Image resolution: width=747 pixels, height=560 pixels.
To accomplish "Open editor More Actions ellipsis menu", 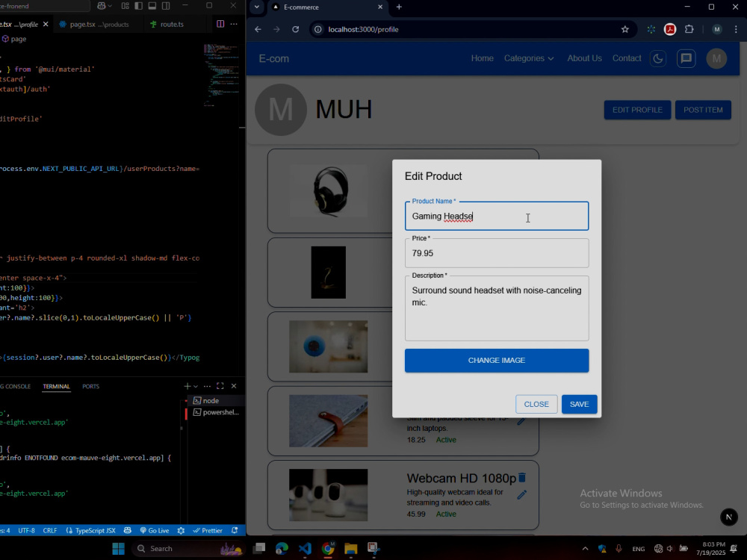I will [234, 24].
